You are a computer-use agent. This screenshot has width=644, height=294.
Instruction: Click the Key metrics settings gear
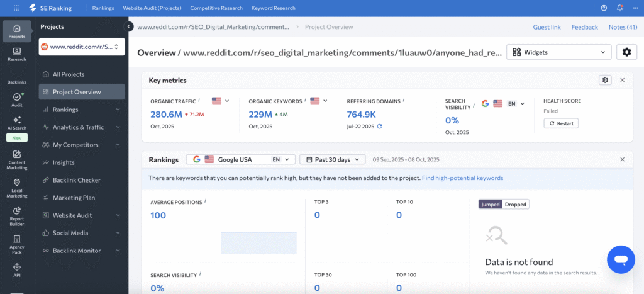click(x=605, y=80)
